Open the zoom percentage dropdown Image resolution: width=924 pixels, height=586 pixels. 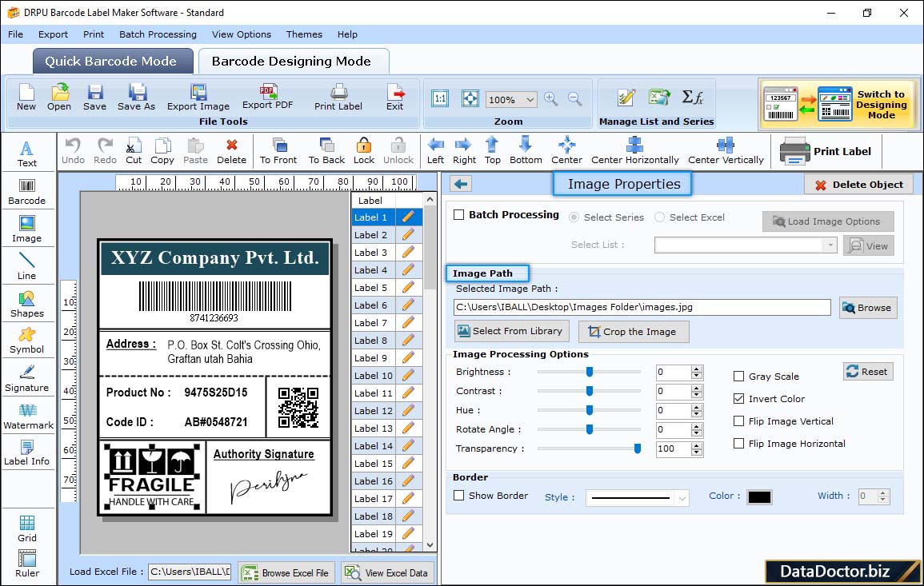[530, 99]
